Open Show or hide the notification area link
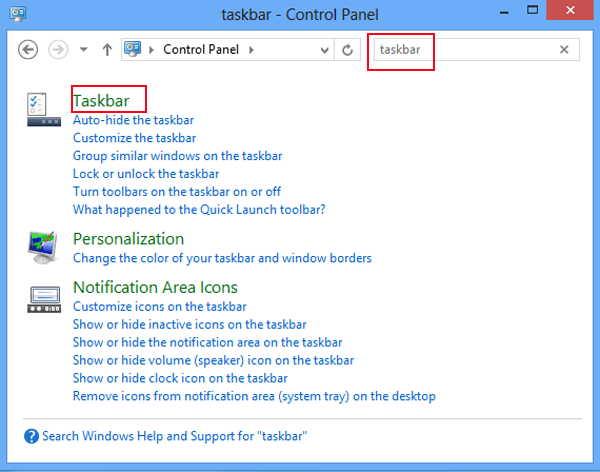Screen dimensions: 600x472 point(208,342)
